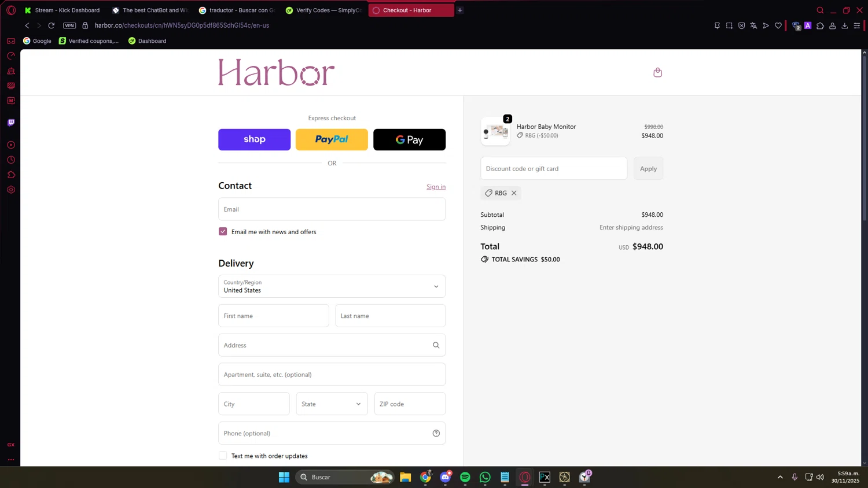Click the Last name field
This screenshot has width=868, height=488.
click(x=390, y=316)
